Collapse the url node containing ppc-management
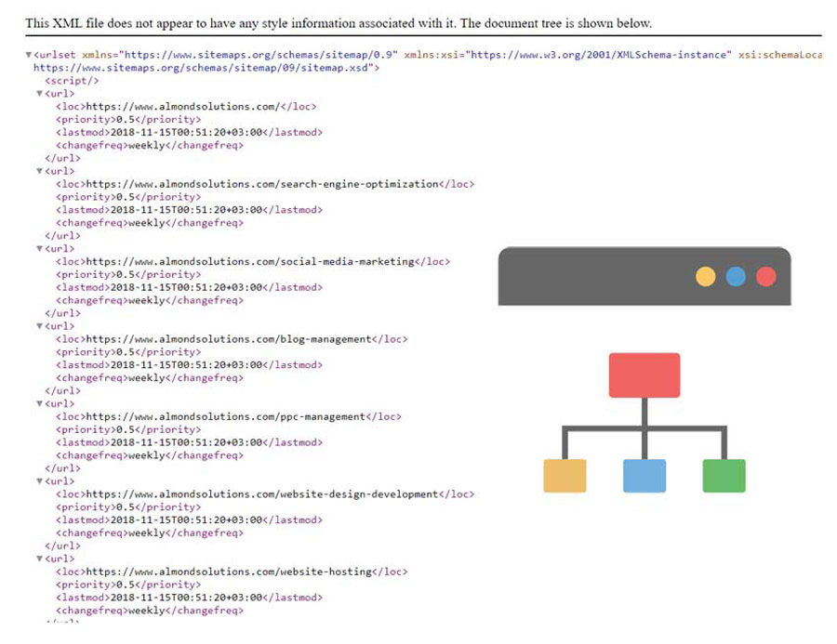This screenshot has width=837, height=644. click(x=39, y=403)
